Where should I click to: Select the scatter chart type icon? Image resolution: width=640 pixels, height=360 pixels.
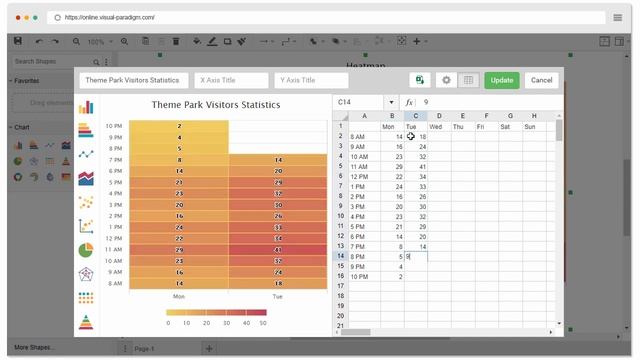(x=86, y=202)
